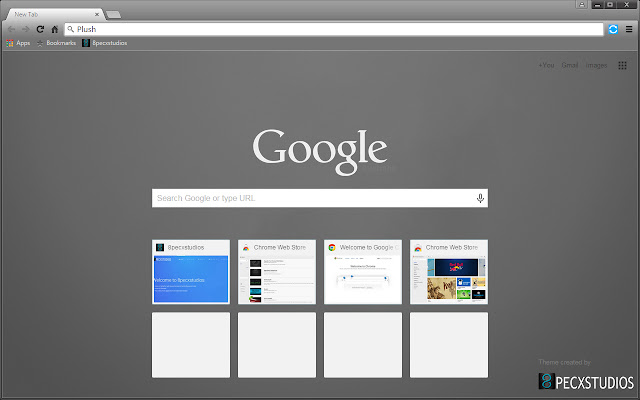Open the Home page icon
Image resolution: width=640 pixels, height=400 pixels.
pyautogui.click(x=55, y=29)
